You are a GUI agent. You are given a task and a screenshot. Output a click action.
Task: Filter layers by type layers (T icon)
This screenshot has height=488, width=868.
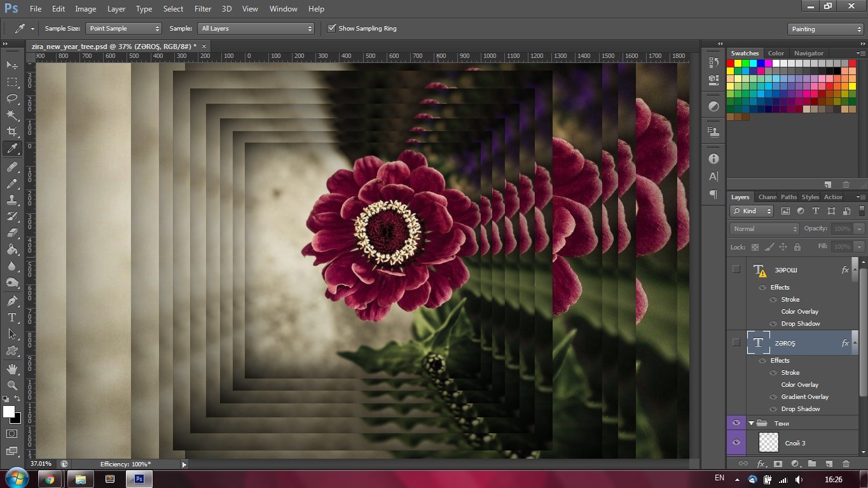(816, 211)
